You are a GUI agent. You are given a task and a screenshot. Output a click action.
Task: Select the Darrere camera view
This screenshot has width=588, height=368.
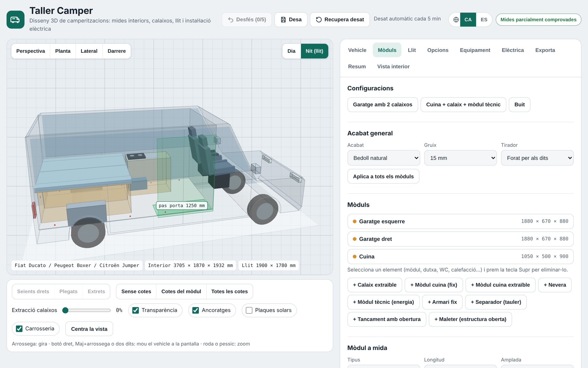117,51
